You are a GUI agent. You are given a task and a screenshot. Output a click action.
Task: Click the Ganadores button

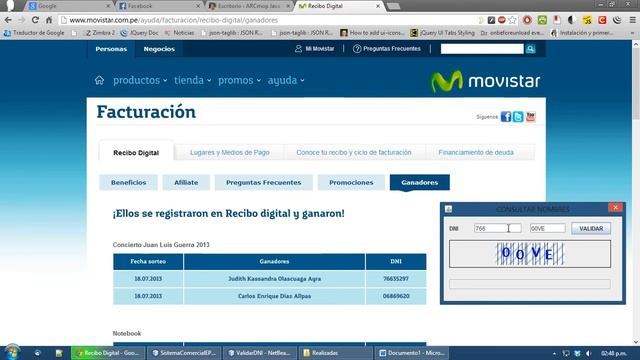(x=420, y=182)
